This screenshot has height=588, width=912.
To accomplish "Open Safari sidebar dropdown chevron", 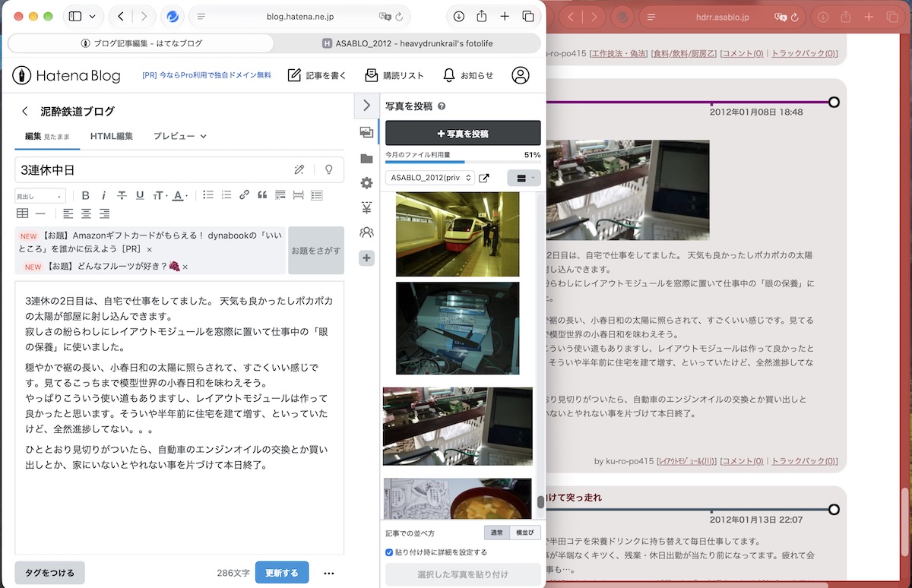I will [93, 16].
